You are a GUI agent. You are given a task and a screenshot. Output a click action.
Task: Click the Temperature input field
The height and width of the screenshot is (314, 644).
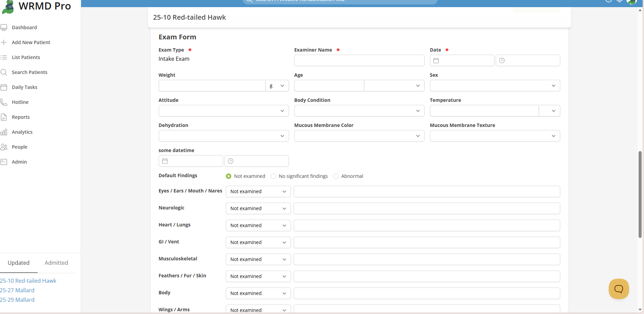click(x=484, y=111)
